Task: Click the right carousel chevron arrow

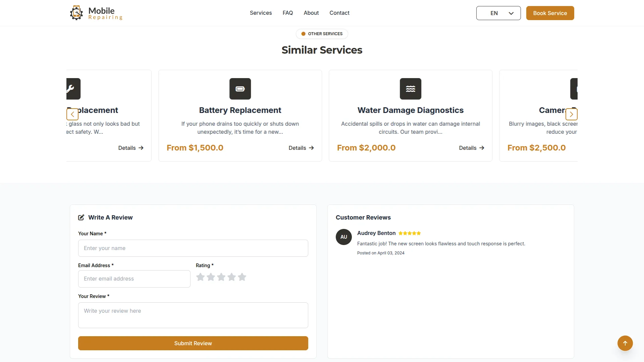Action: point(572,114)
